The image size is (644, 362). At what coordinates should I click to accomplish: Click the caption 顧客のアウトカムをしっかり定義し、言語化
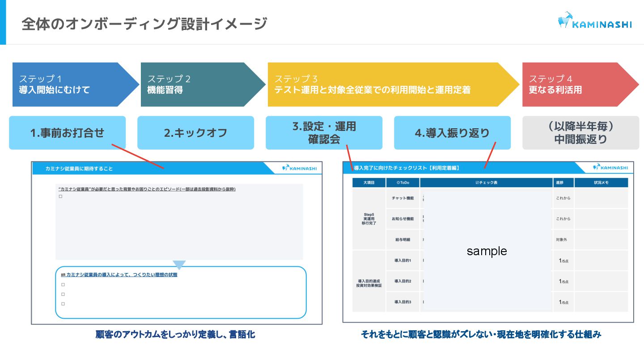[x=175, y=334]
